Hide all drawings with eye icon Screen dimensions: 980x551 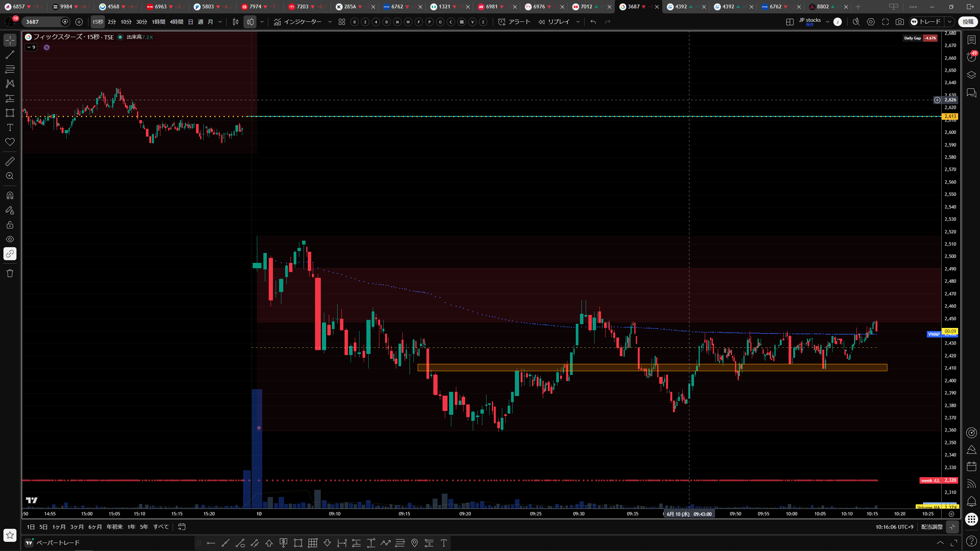tap(10, 239)
